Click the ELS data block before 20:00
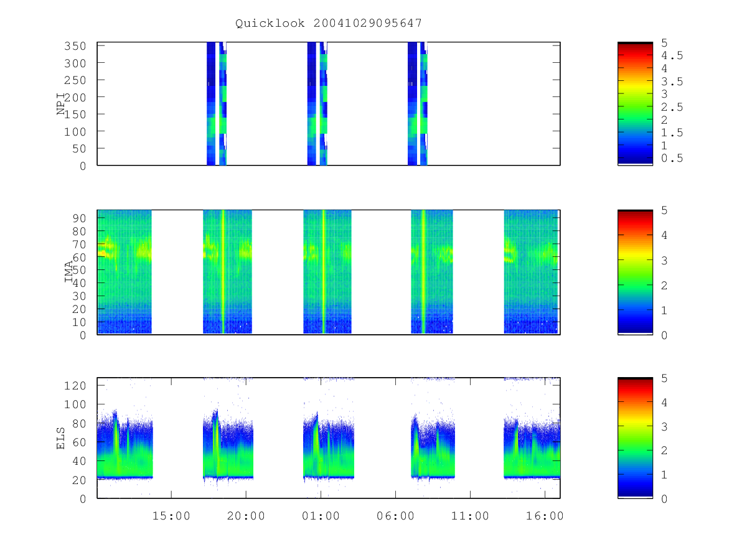Viewport: 747px width, 560px height. click(x=228, y=445)
